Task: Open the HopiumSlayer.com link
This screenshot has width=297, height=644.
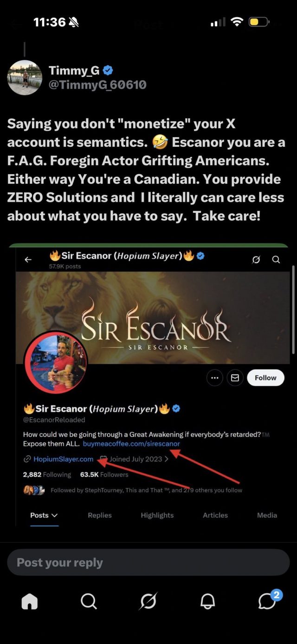Action: tap(63, 459)
